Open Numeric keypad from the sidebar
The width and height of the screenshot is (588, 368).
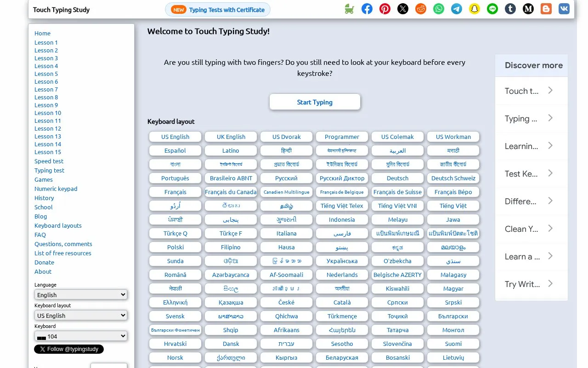click(x=56, y=189)
